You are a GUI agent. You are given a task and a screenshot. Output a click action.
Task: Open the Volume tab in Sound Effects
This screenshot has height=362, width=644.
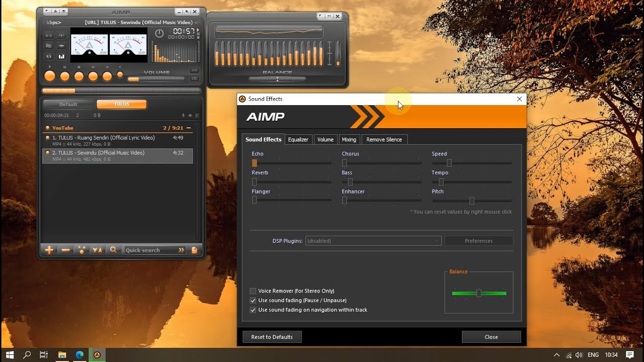coord(325,139)
